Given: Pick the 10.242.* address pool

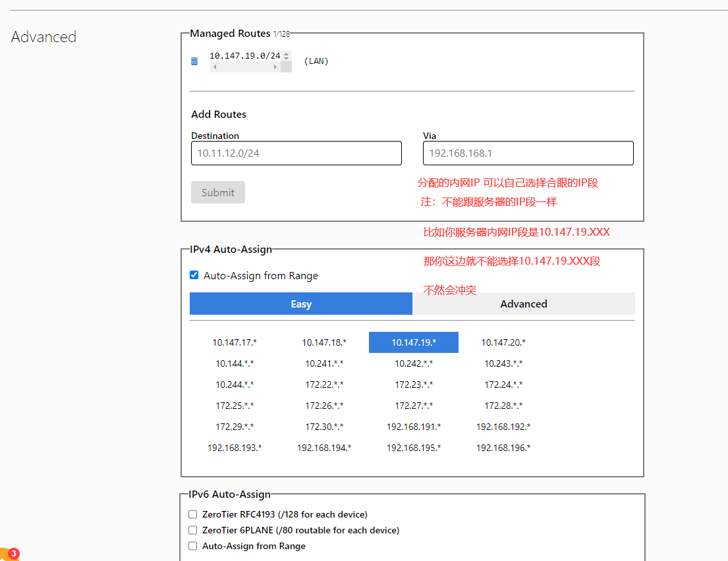Looking at the screenshot, I should click(x=414, y=363).
